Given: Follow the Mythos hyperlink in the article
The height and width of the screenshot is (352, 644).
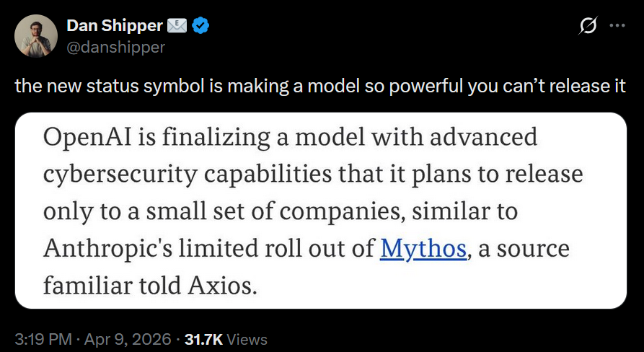Looking at the screenshot, I should point(425,247).
